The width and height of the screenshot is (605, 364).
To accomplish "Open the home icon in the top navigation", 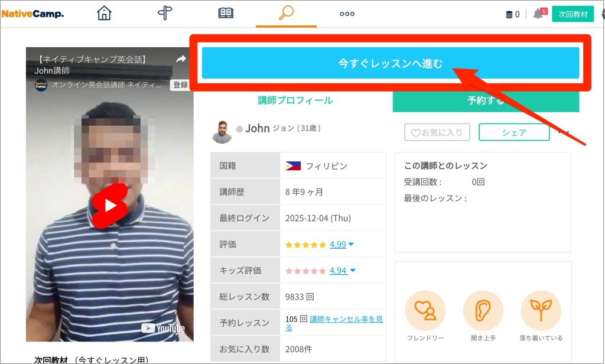I will pyautogui.click(x=104, y=12).
